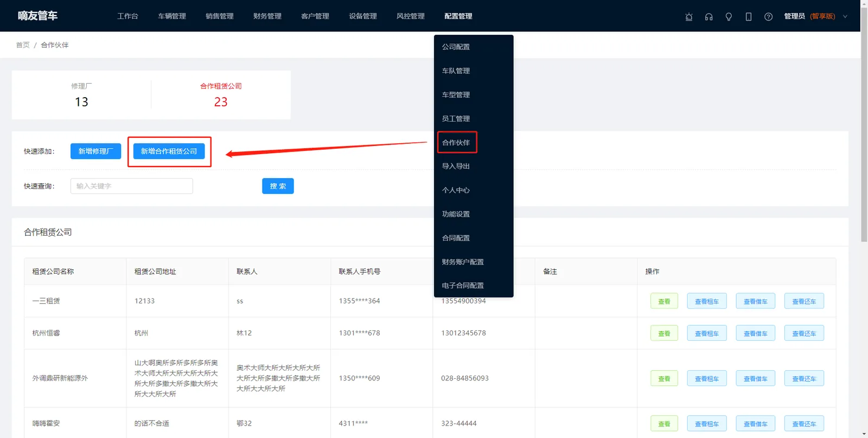The width and height of the screenshot is (868, 438).
Task: Click 查看租车 for 一三租赁 row
Action: coord(707,301)
